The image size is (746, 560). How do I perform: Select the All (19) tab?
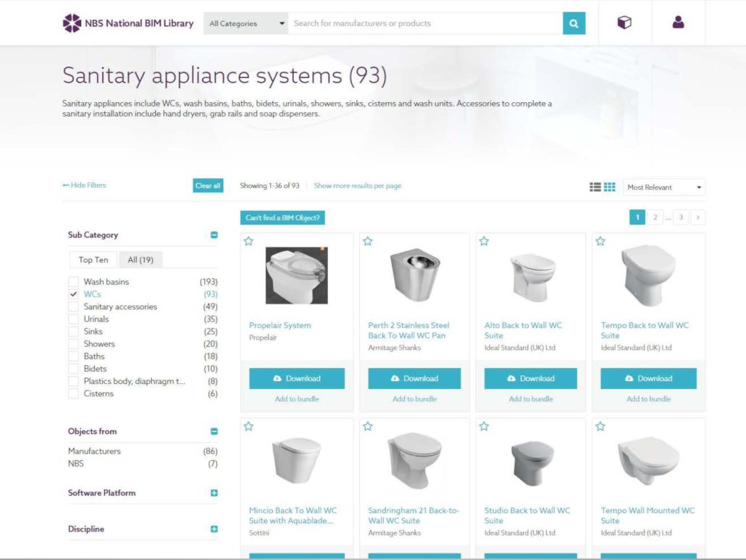(141, 260)
